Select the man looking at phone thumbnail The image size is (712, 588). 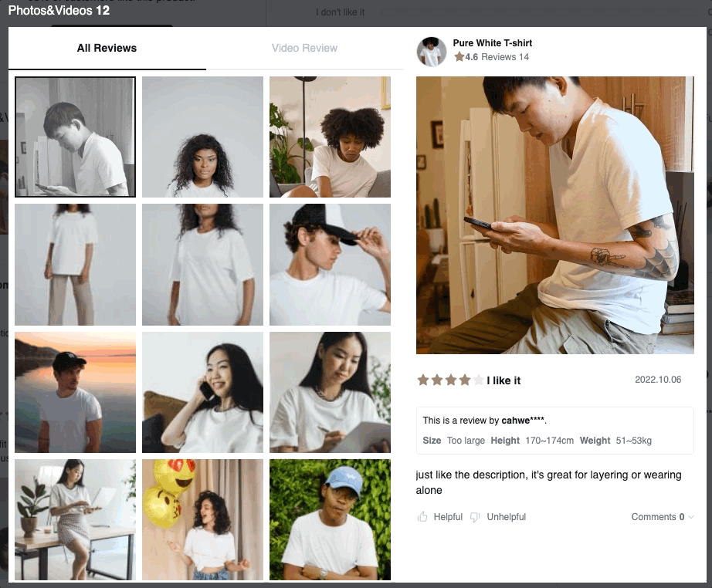75,137
